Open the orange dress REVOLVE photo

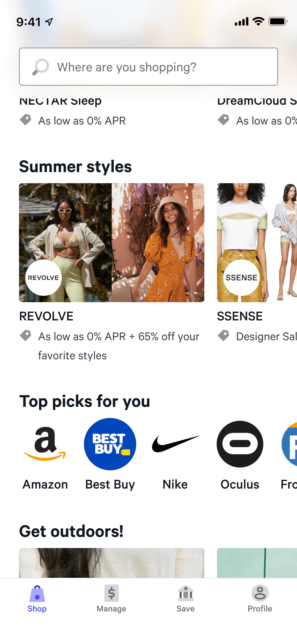(158, 243)
